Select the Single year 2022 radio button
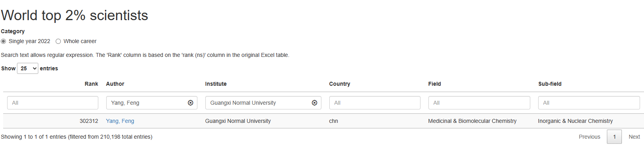Image resolution: width=644 pixels, height=145 pixels. pyautogui.click(x=4, y=41)
